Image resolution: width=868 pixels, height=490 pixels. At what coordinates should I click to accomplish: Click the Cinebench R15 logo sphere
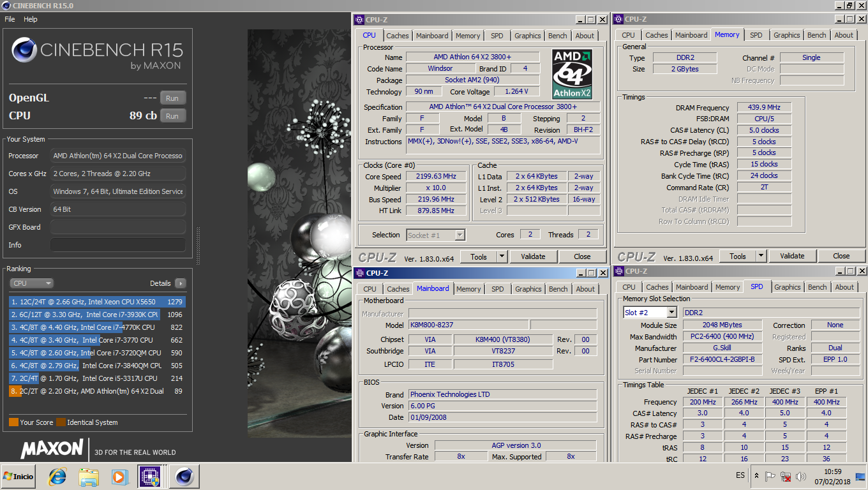click(24, 50)
